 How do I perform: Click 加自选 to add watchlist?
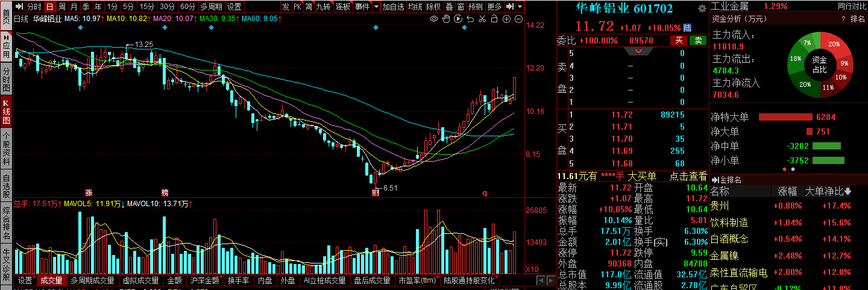coord(393,7)
